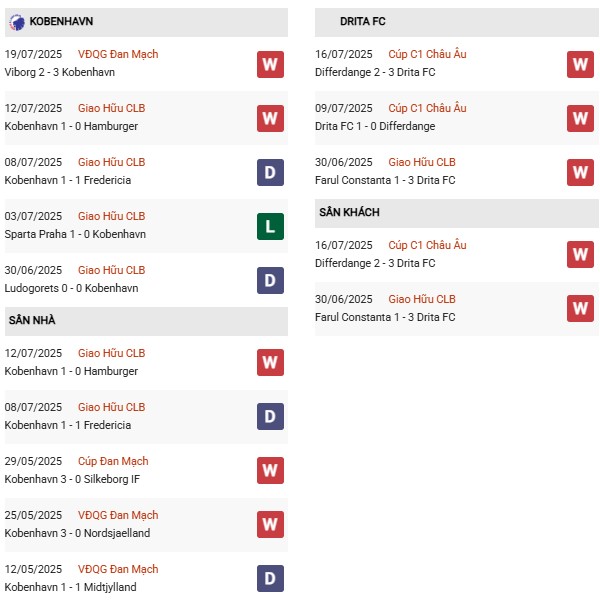Click W badge for Drita FC 1 - 0 Differdange
This screenshot has width=600, height=609.
[580, 118]
